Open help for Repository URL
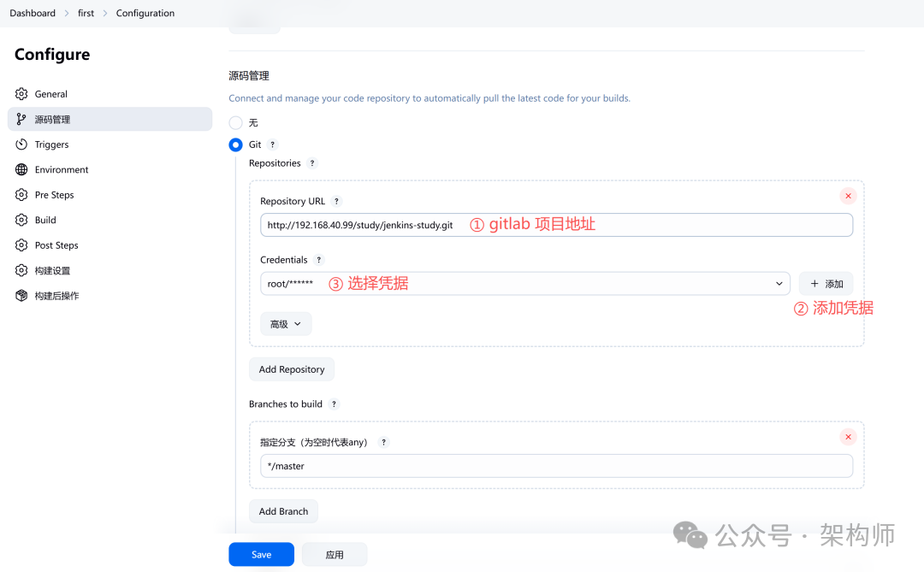This screenshot has height=572, width=924. [x=336, y=201]
